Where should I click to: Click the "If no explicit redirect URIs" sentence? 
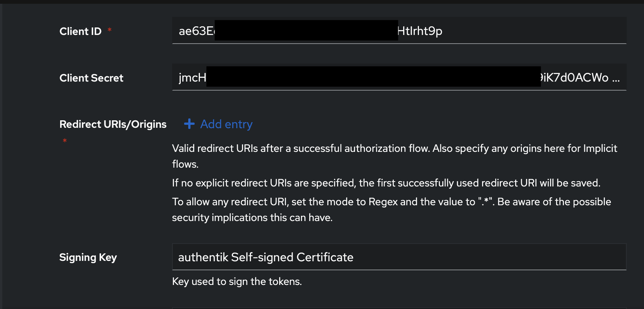(386, 183)
